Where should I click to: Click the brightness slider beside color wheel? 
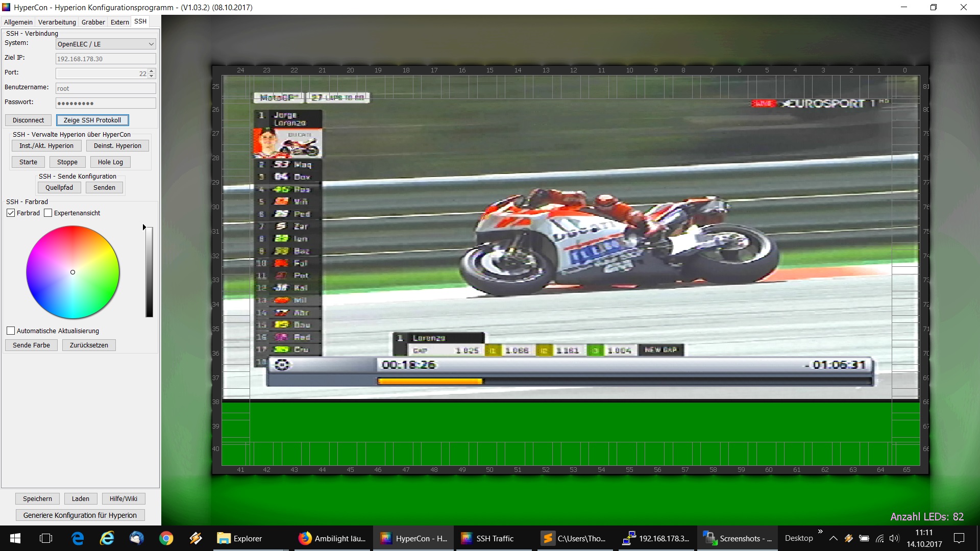coord(149,272)
